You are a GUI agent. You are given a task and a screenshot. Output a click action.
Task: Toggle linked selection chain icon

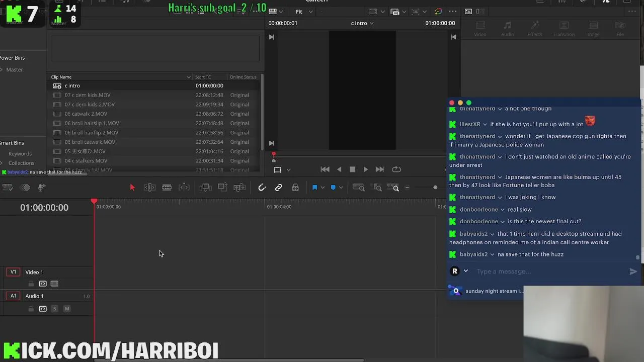278,188
